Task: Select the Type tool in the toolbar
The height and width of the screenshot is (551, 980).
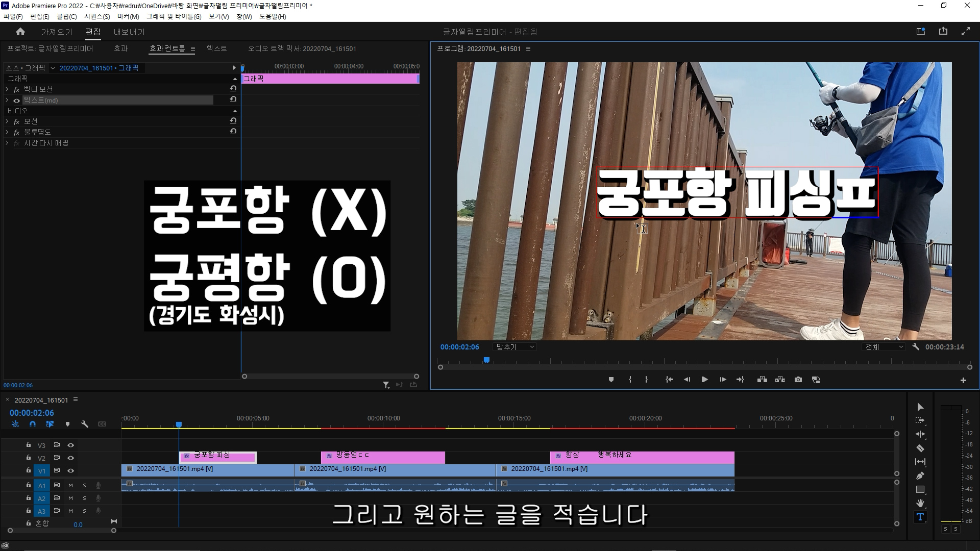Action: (x=920, y=517)
